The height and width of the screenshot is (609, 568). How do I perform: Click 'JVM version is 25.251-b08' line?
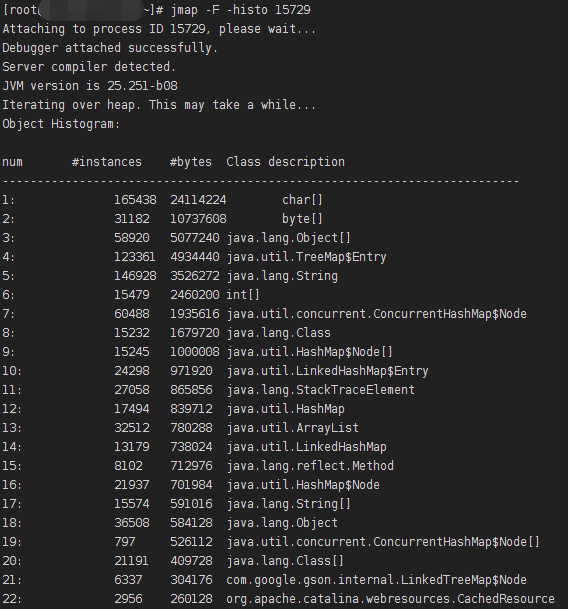[90, 86]
